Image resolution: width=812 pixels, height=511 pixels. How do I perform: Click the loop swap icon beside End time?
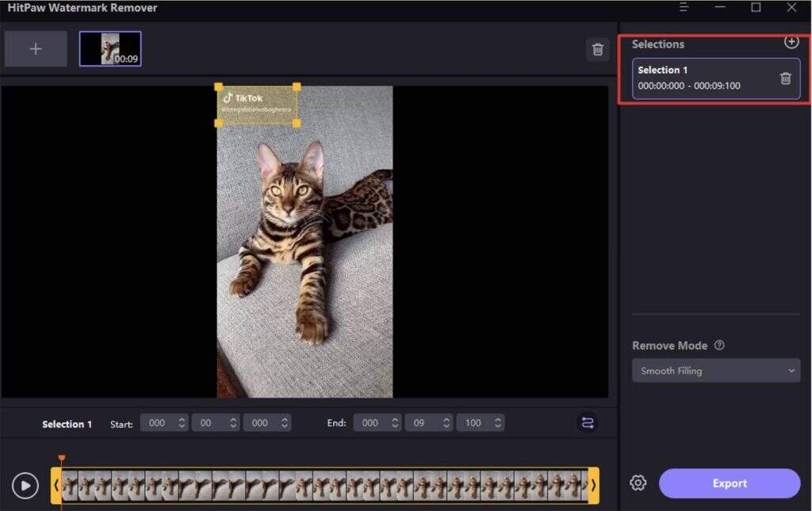587,423
